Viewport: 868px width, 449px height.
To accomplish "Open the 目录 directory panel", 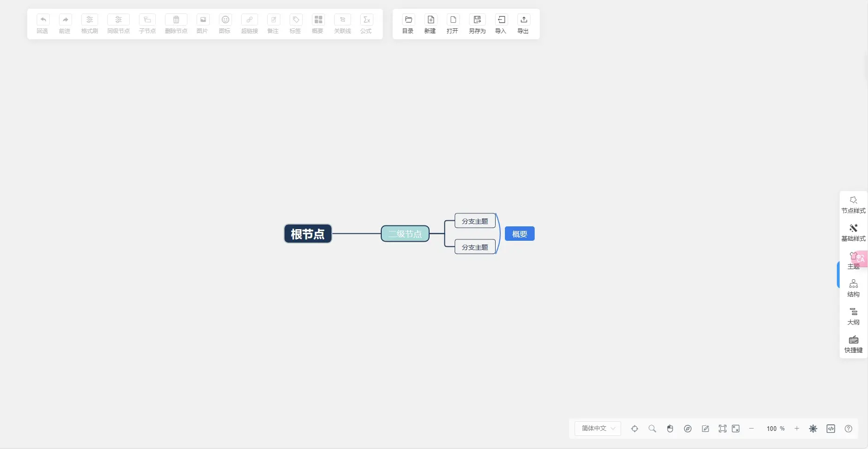I will click(x=408, y=24).
